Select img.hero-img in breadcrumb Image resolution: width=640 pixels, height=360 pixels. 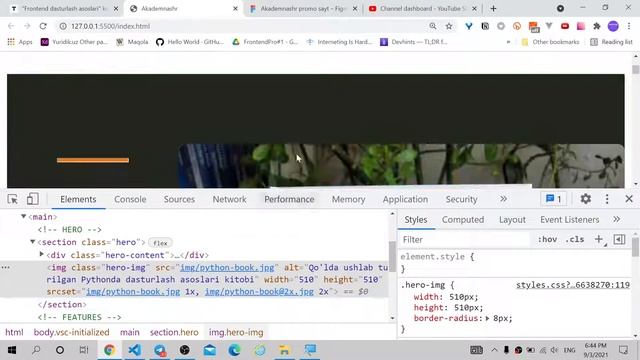236,332
